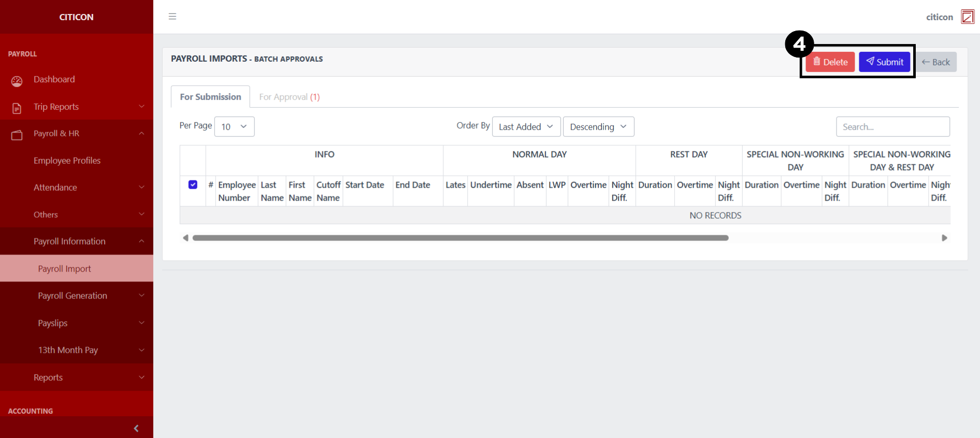980x438 pixels.
Task: Click the table scroll left arrow
Action: (185, 238)
